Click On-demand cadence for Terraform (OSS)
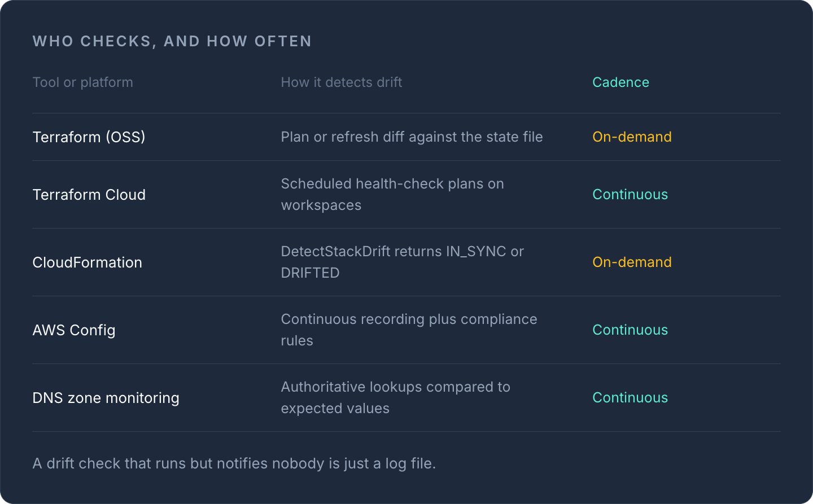This screenshot has width=813, height=504. point(632,137)
